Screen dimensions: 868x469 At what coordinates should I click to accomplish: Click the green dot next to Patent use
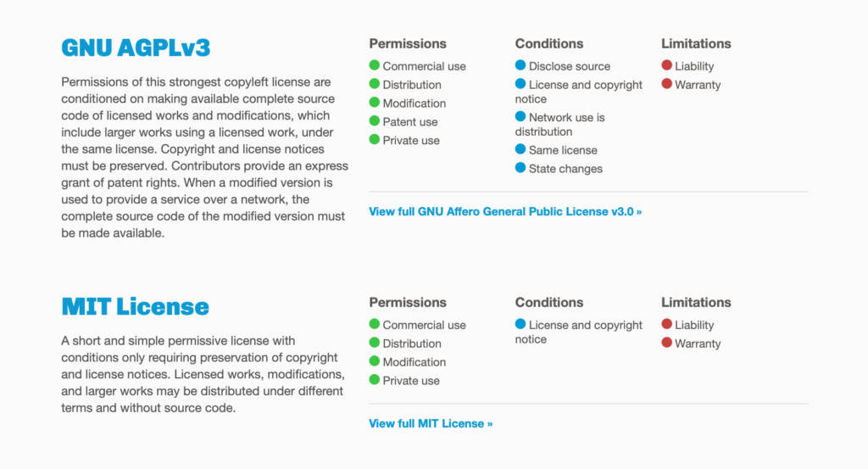point(374,120)
